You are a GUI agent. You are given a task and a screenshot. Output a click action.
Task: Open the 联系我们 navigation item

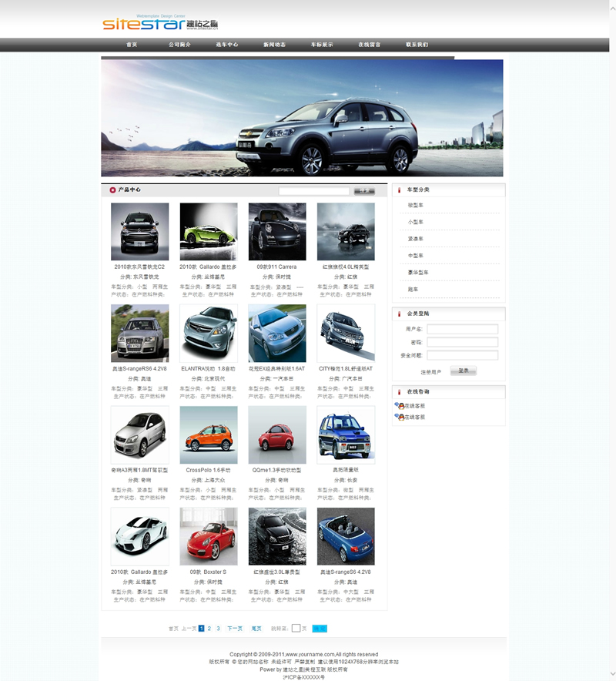coord(417,45)
